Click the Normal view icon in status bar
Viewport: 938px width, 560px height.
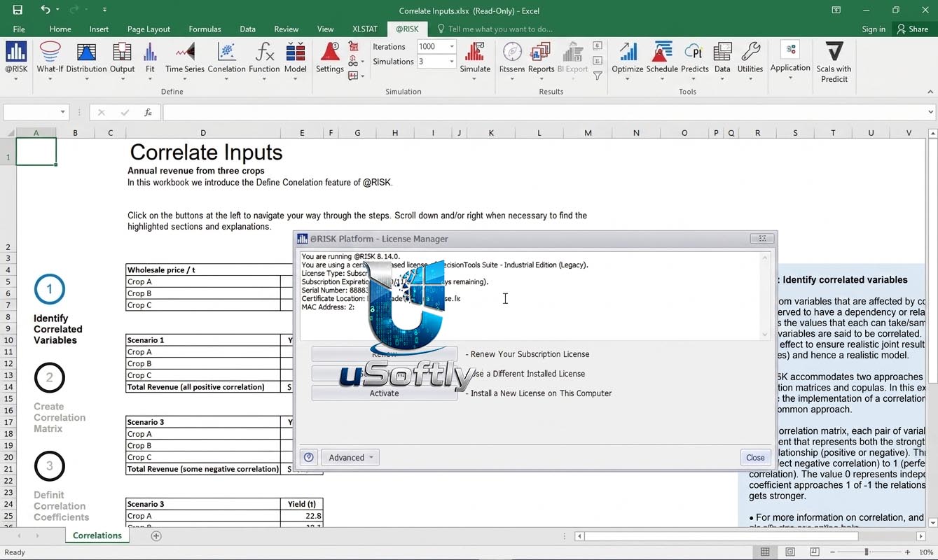(x=765, y=552)
